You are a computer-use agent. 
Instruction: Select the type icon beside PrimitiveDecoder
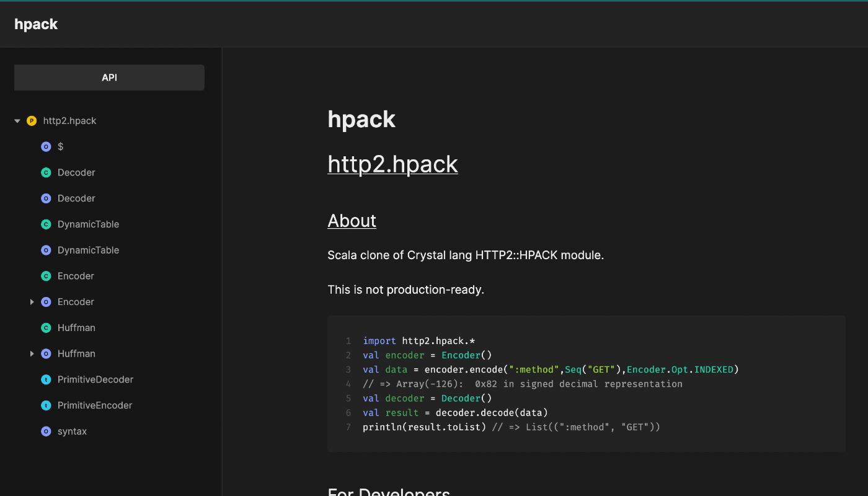coord(46,379)
